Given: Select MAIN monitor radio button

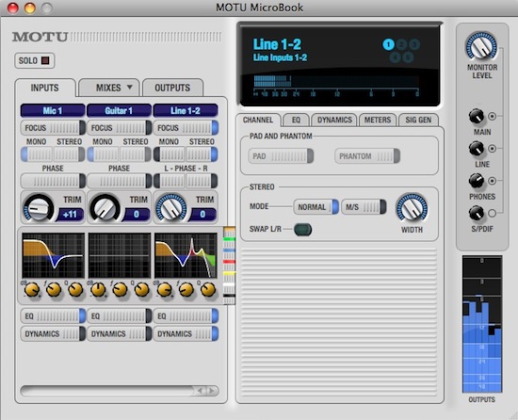Looking at the screenshot, I should [492, 116].
